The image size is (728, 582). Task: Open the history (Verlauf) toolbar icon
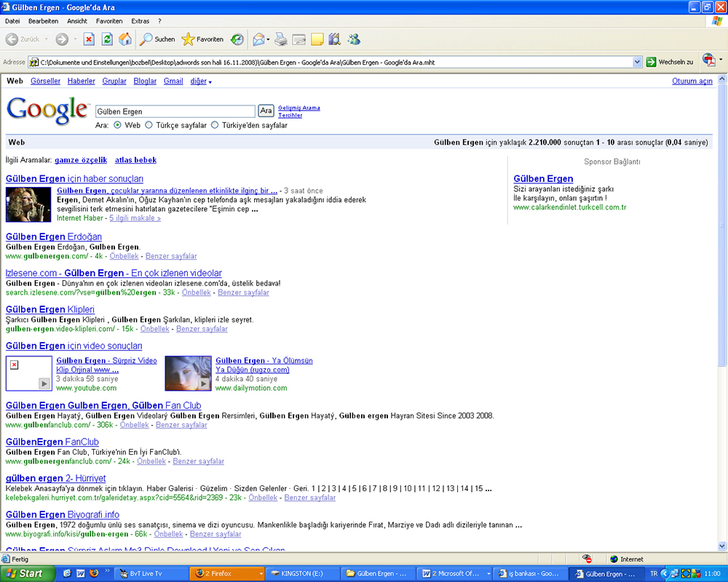(x=237, y=39)
